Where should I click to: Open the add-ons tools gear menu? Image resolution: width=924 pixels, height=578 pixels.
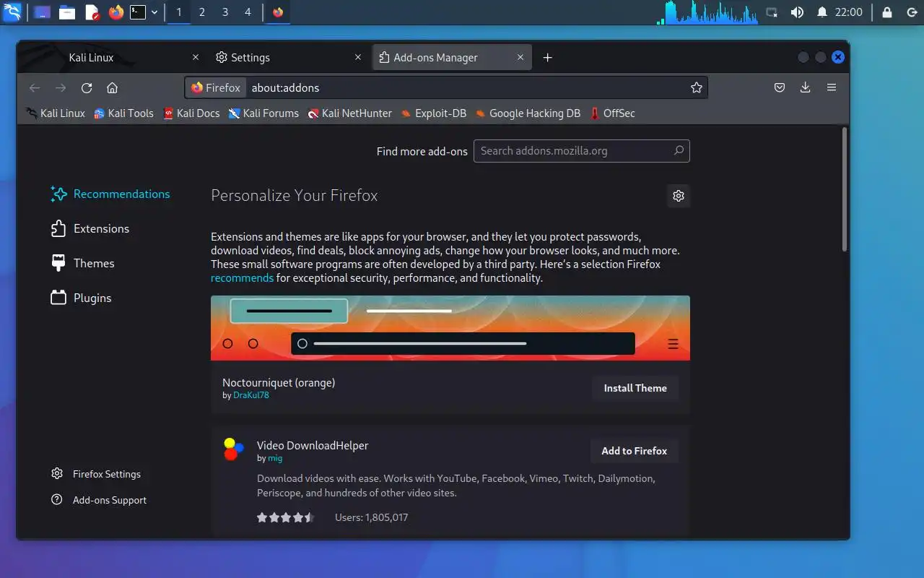679,196
